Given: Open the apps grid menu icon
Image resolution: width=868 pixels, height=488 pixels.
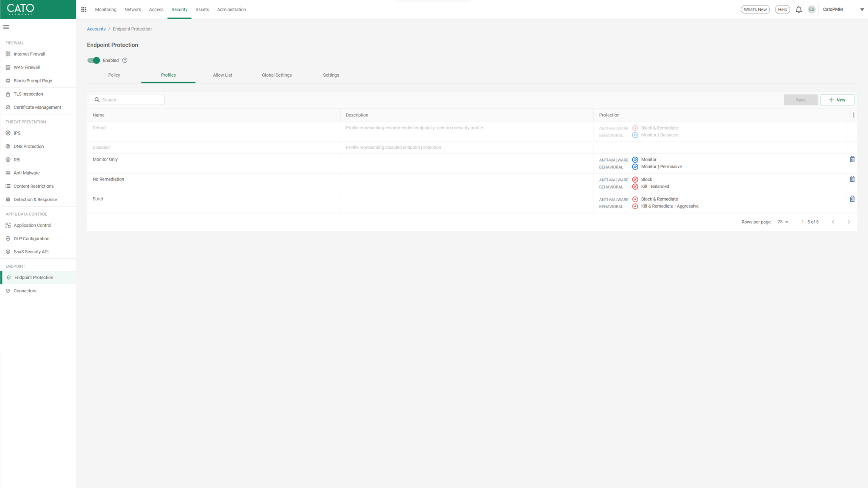Looking at the screenshot, I should [x=83, y=9].
